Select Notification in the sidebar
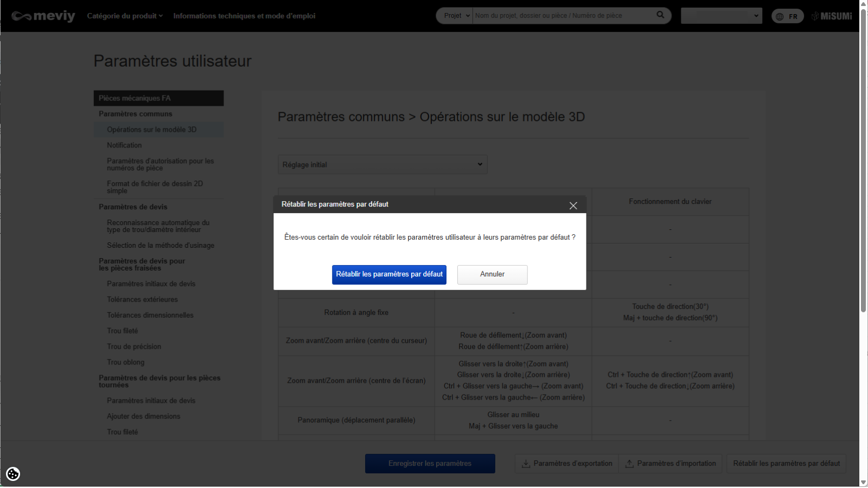 124,145
